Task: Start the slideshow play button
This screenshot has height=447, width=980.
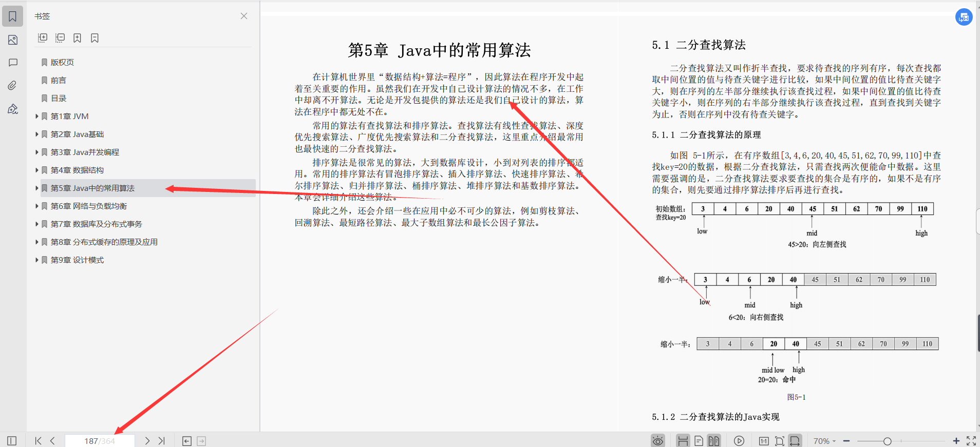Action: tap(739, 441)
